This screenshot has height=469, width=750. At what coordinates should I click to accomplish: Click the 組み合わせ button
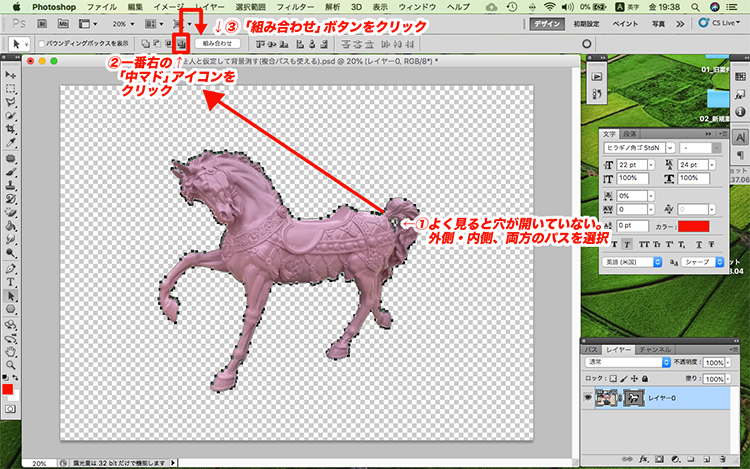pos(217,44)
